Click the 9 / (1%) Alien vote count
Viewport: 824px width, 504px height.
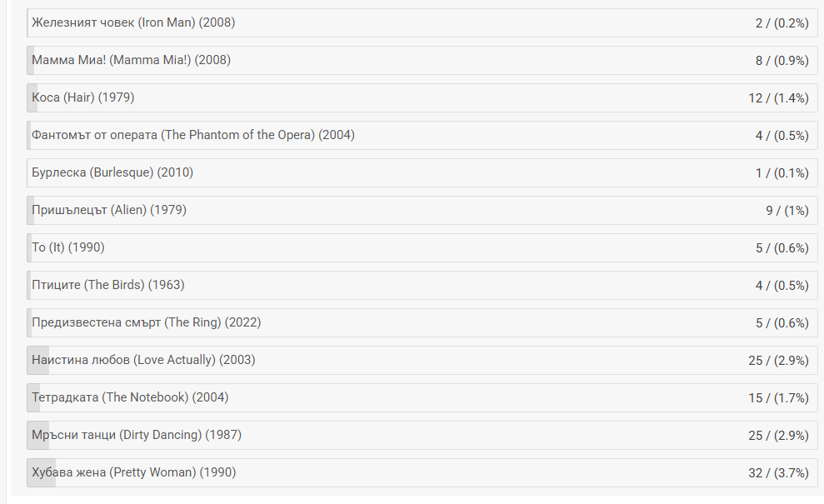pos(787,211)
